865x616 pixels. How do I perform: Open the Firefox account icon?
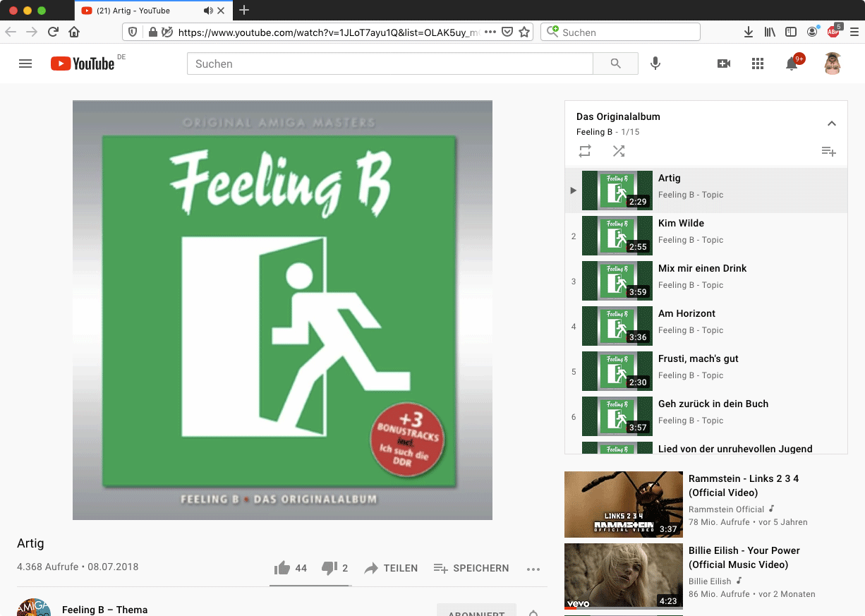point(812,32)
